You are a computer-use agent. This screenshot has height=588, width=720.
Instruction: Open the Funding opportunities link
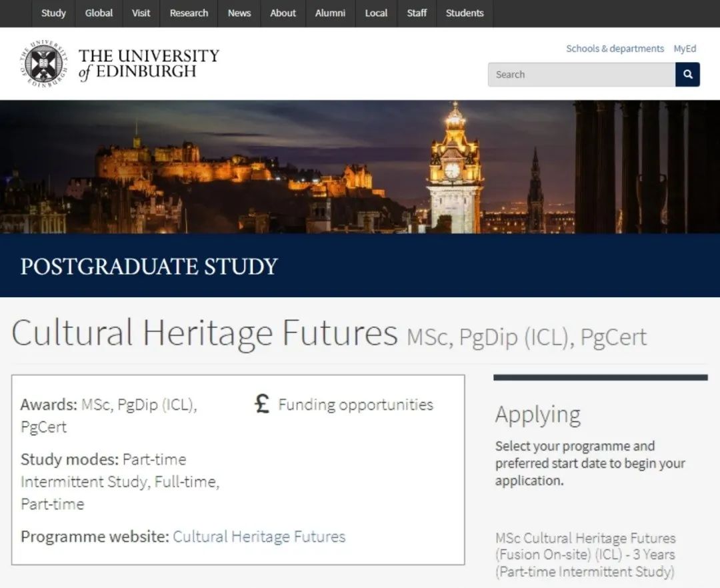pos(356,405)
